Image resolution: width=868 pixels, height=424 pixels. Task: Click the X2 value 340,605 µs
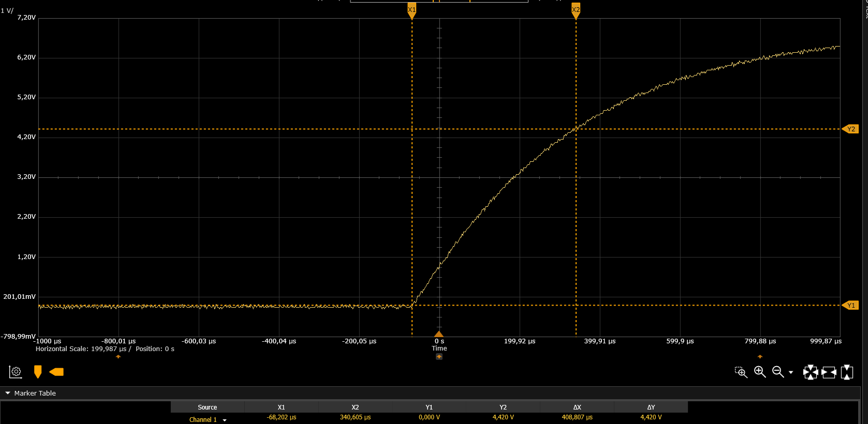tap(355, 417)
